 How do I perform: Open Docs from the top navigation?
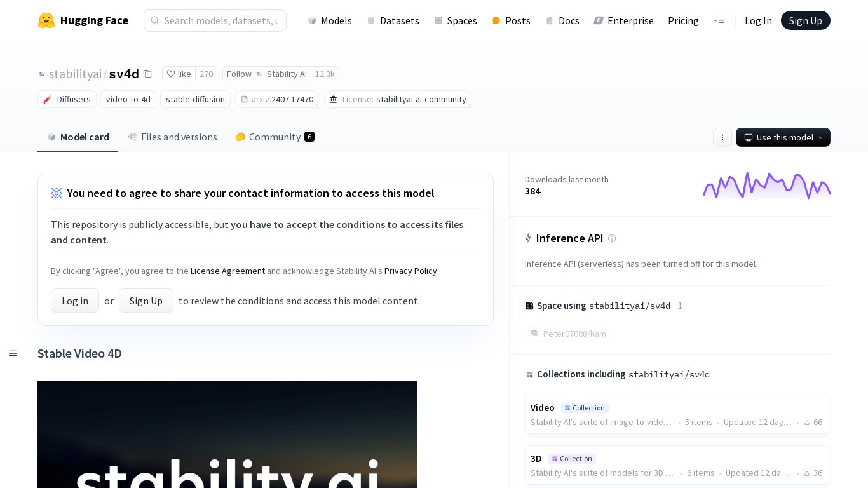tap(562, 20)
